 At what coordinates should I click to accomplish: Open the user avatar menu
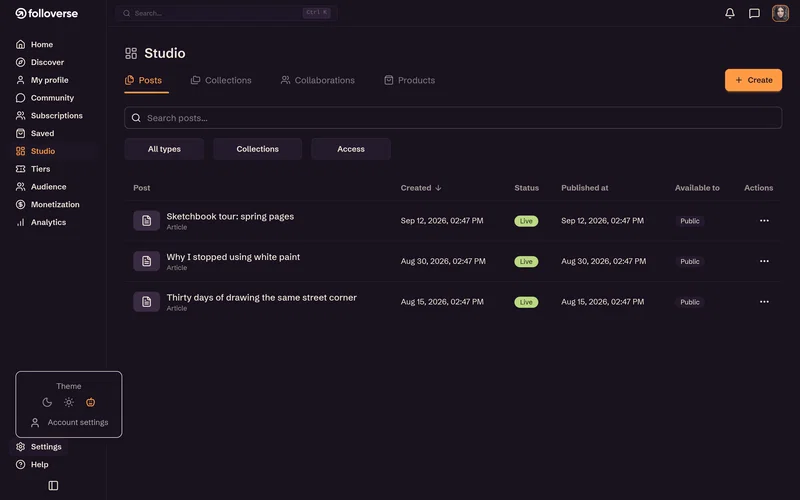click(x=780, y=13)
